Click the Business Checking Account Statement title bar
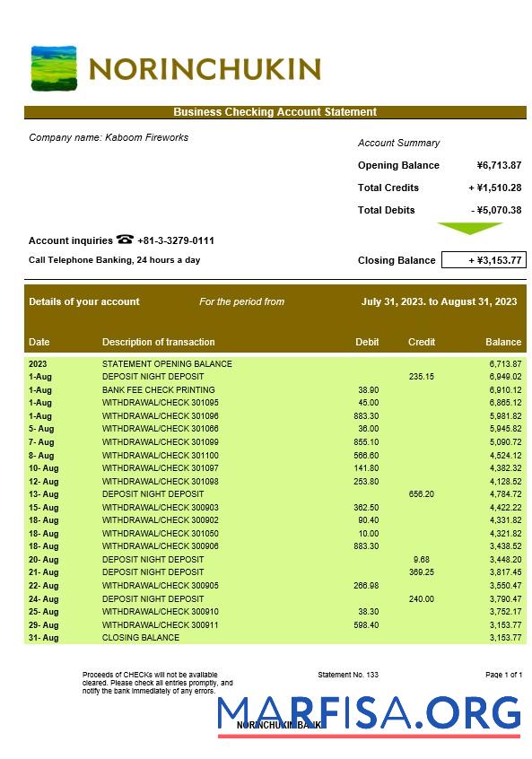 click(275, 112)
